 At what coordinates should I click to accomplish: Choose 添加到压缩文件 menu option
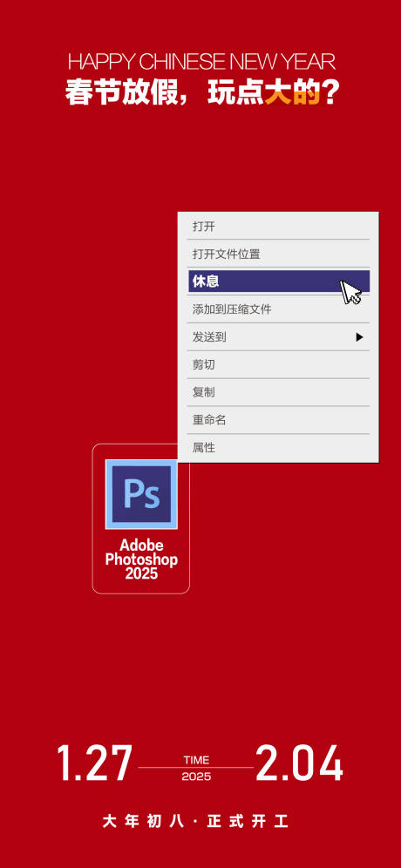click(x=279, y=309)
